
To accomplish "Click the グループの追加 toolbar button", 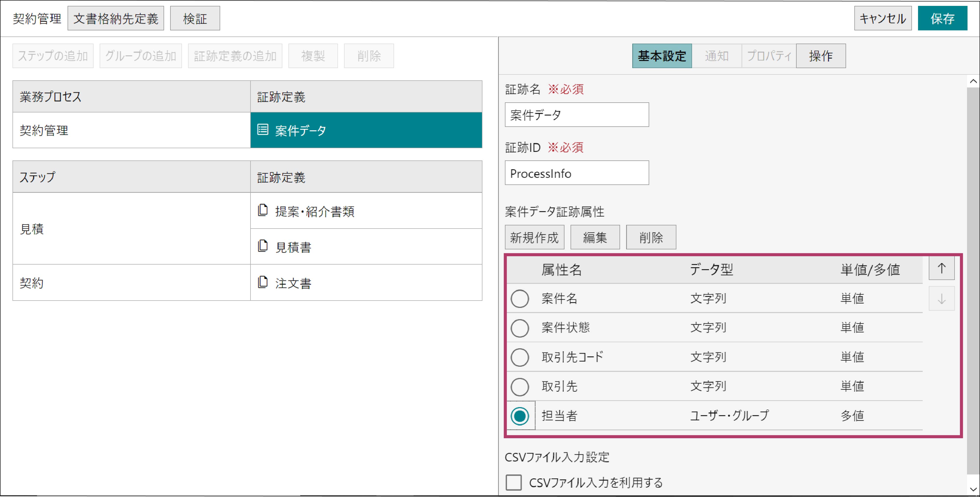I will [x=141, y=56].
